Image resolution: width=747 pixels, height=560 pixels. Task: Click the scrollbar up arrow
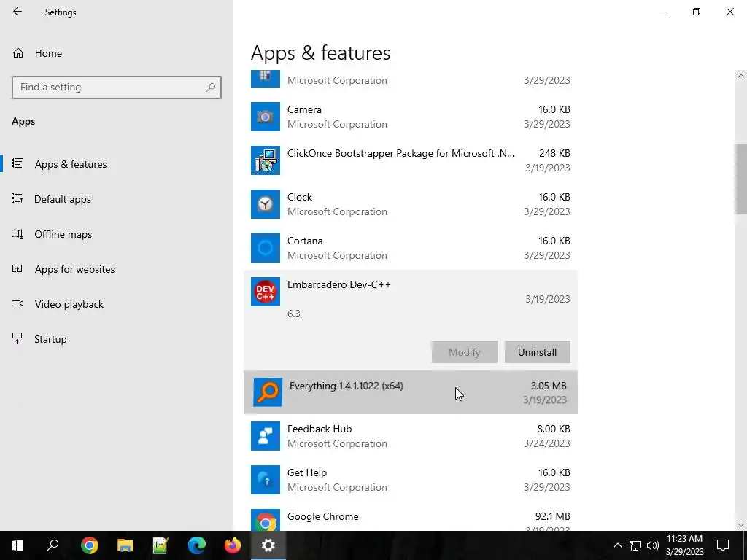point(741,76)
